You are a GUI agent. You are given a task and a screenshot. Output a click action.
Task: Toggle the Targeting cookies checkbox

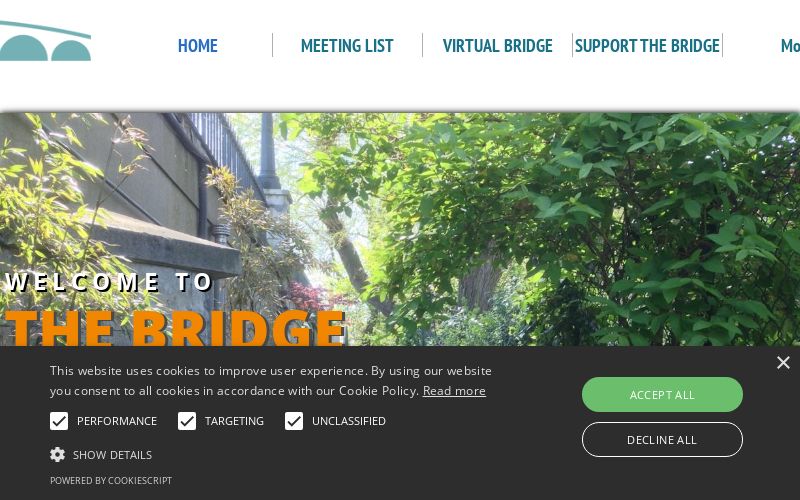pos(187,421)
